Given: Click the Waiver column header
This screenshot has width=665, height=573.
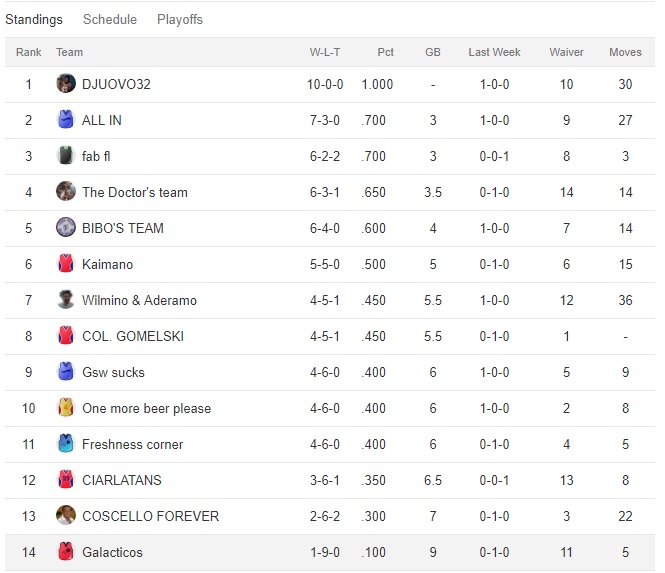Looking at the screenshot, I should [567, 52].
